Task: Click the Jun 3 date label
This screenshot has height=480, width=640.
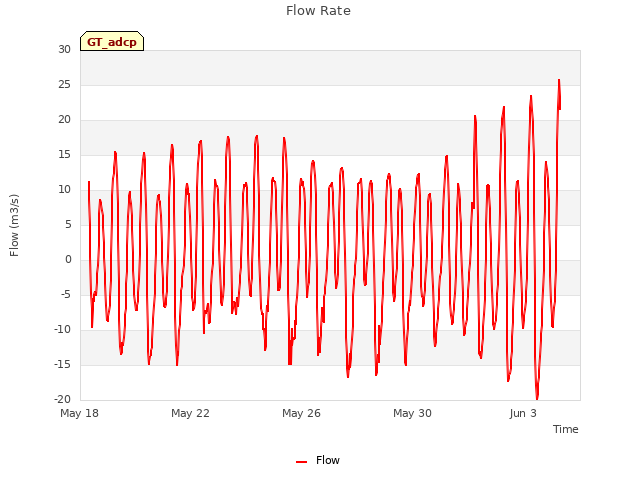Action: tap(523, 413)
